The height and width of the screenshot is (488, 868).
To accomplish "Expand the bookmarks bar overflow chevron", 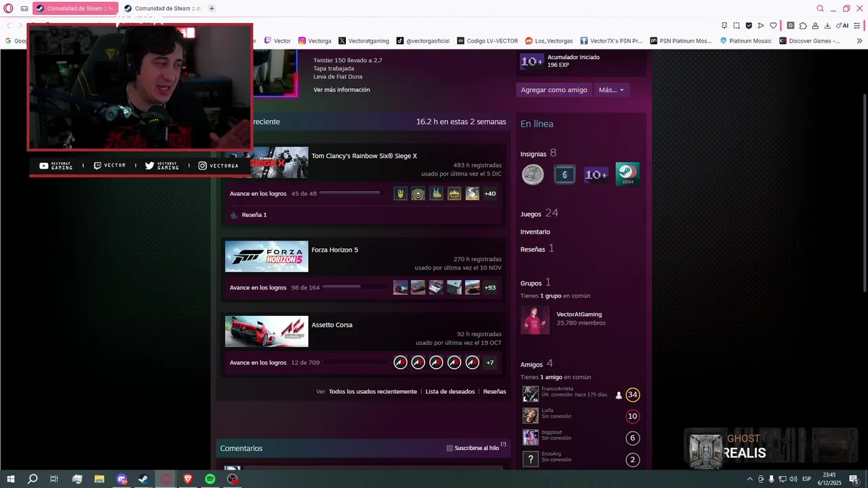I will (859, 41).
